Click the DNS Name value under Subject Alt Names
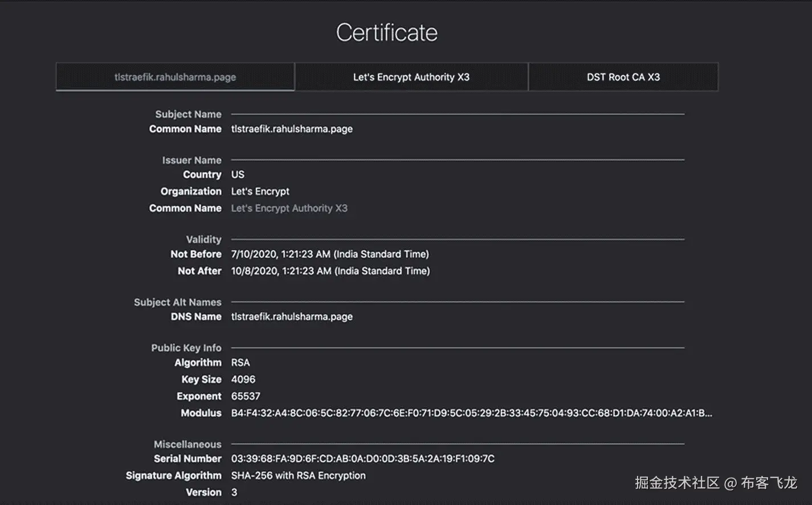Image resolution: width=812 pixels, height=505 pixels. click(292, 317)
